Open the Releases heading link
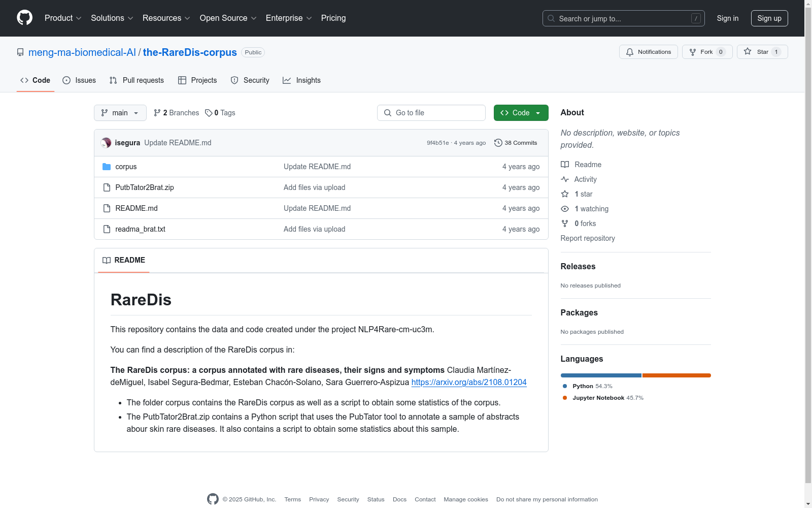 point(578,266)
